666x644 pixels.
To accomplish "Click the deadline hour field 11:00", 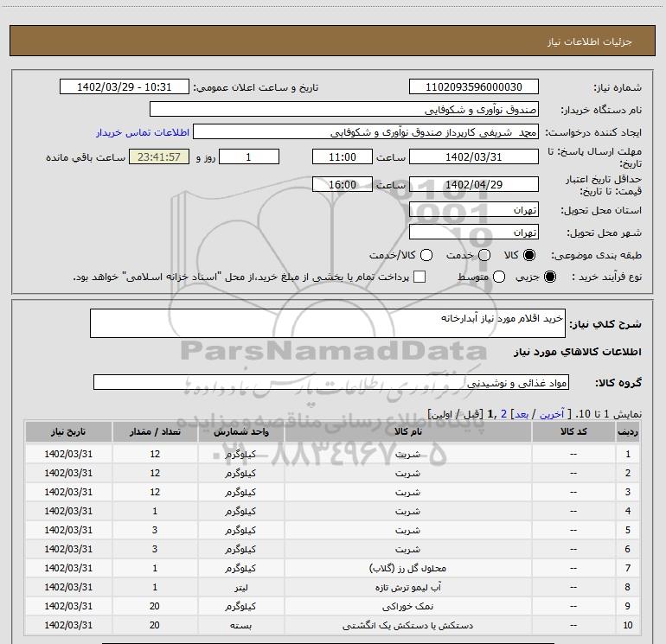I will 343,157.
